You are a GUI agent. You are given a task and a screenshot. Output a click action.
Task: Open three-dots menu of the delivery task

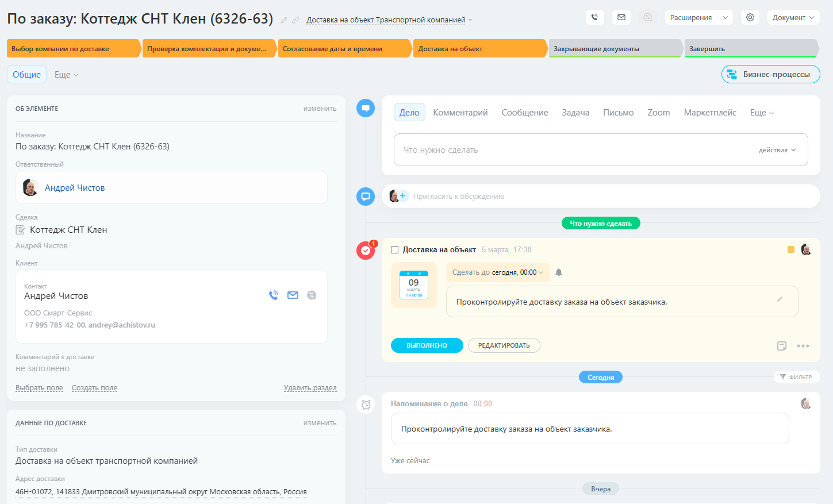803,346
